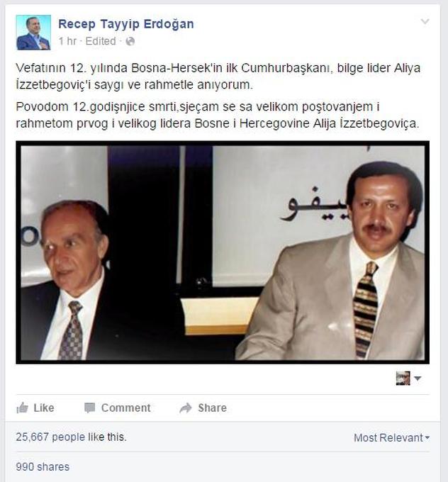The image size is (448, 482).
Task: Click the Like button text
Action: (x=44, y=408)
